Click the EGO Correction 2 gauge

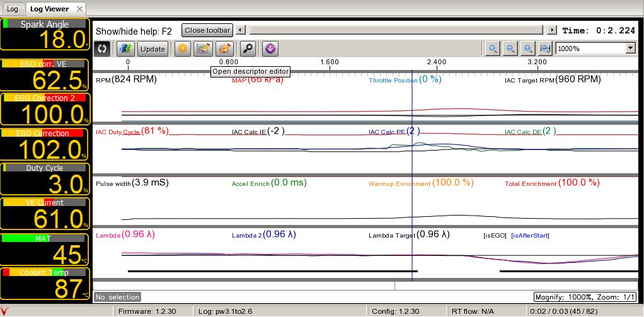point(45,109)
